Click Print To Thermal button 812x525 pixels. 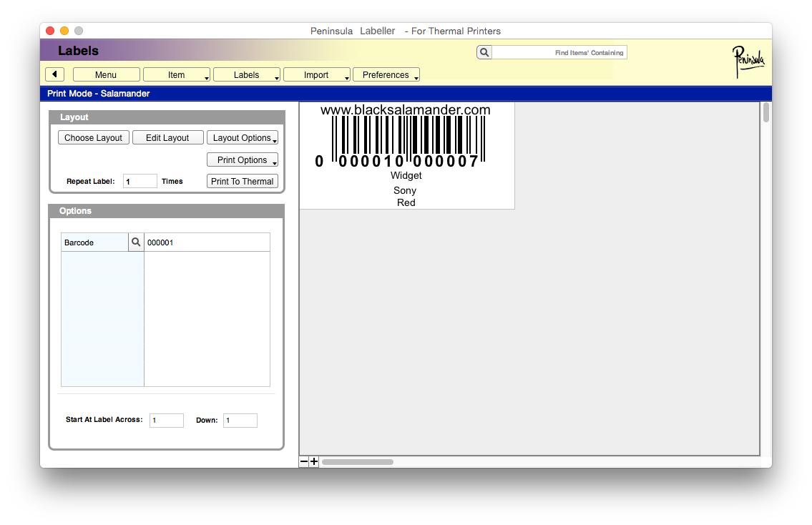click(242, 181)
